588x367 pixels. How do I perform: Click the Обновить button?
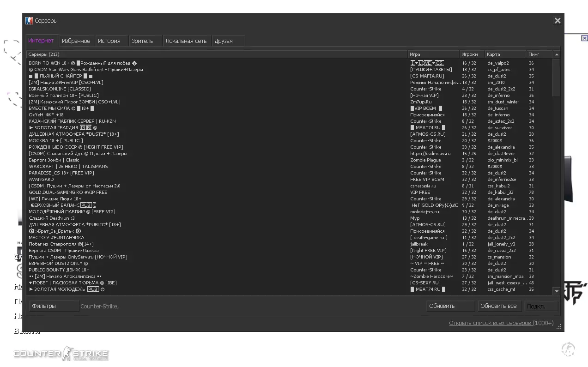click(x=450, y=306)
